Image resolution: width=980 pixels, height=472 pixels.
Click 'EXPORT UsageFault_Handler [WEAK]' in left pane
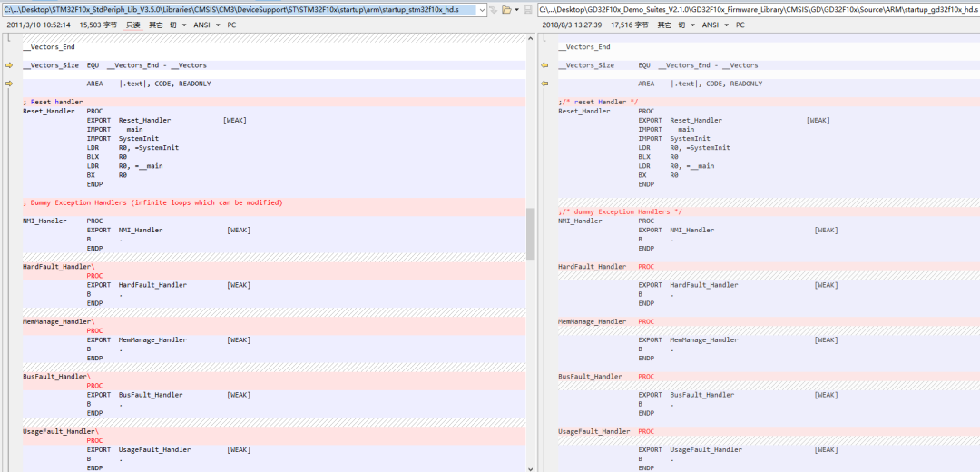click(169, 449)
